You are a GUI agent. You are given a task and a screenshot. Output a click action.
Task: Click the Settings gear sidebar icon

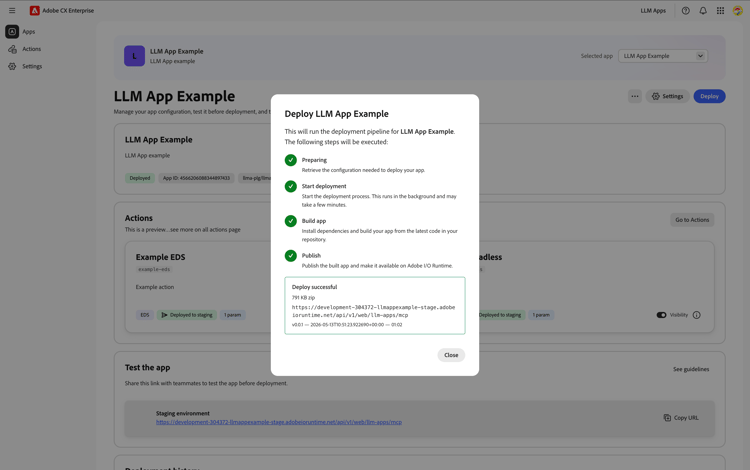[12, 66]
